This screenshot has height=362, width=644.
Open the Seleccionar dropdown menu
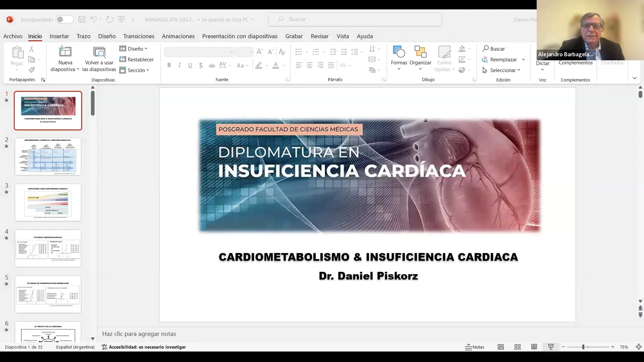coord(502,70)
